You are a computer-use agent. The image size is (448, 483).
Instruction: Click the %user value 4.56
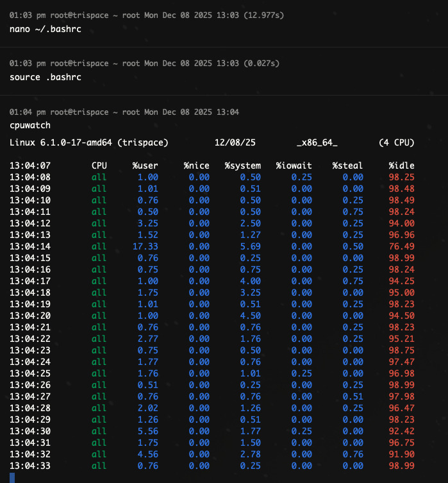pos(148,454)
